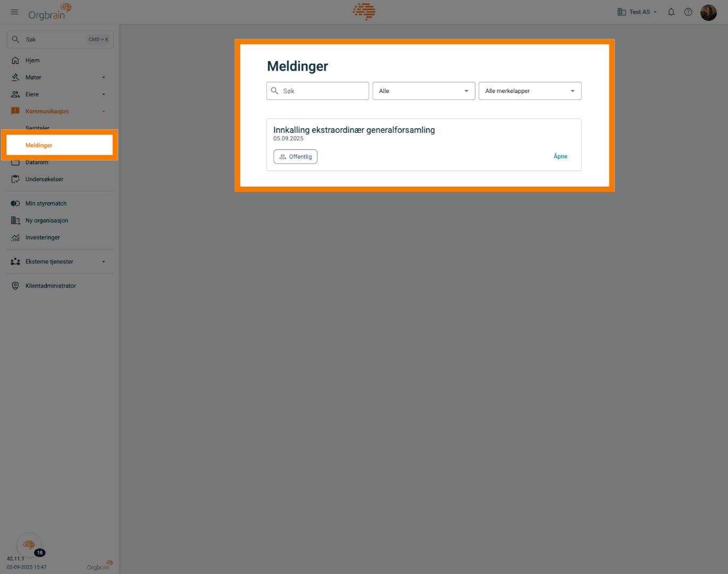This screenshot has width=728, height=574.
Task: Open the Orgbrain assistant bubble with badge
Action: point(30,545)
